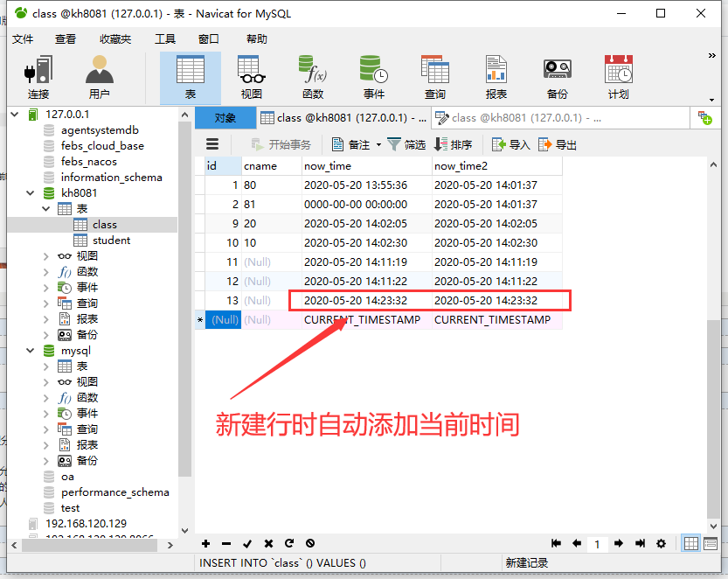
Task: Click the 备注 (Memo) button
Action: 351,145
